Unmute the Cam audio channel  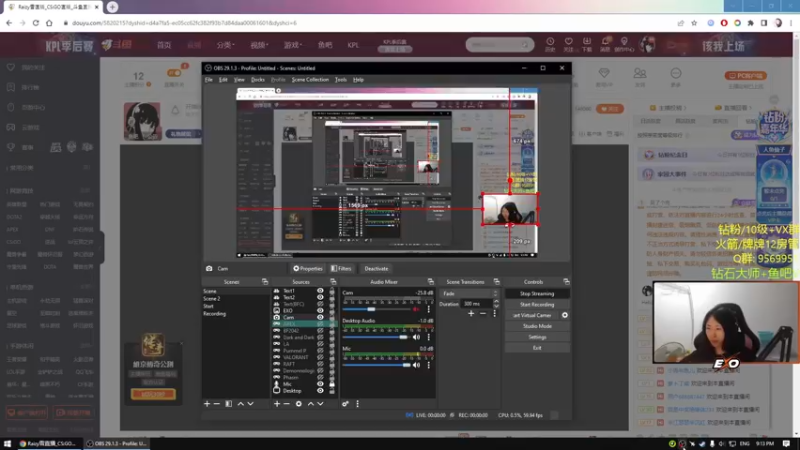(416, 309)
